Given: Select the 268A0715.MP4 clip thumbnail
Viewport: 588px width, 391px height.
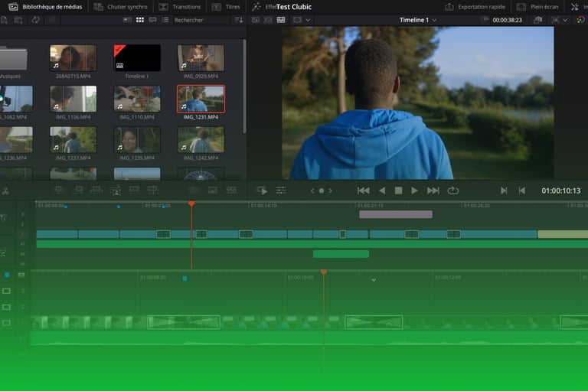Looking at the screenshot, I should click(73, 58).
